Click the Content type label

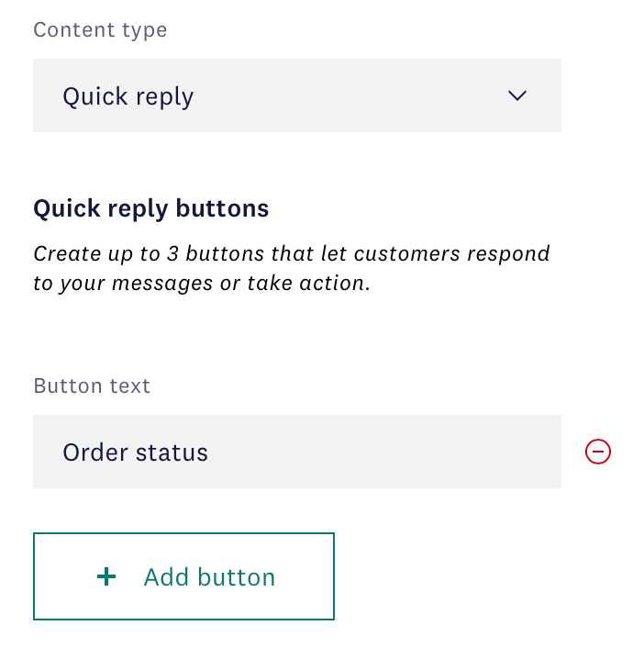[x=100, y=30]
